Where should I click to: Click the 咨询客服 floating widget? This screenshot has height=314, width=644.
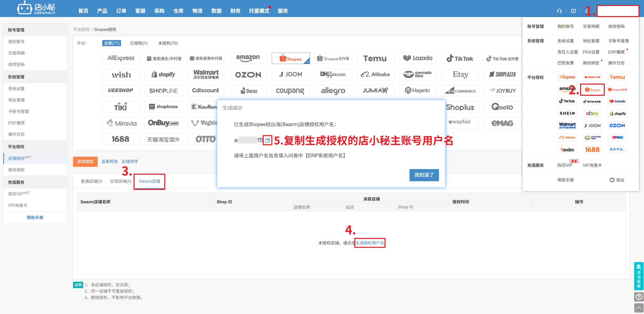click(639, 276)
